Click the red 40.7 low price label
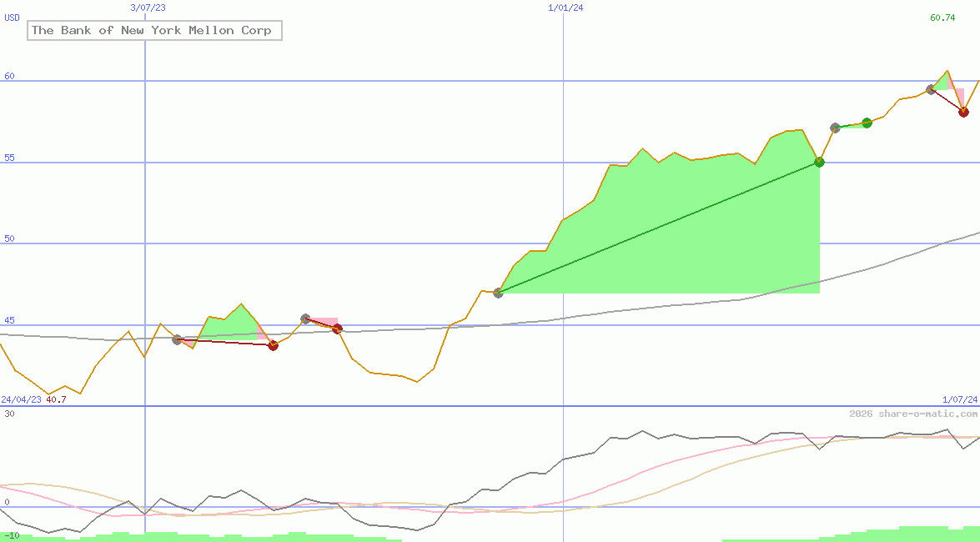 [56, 399]
